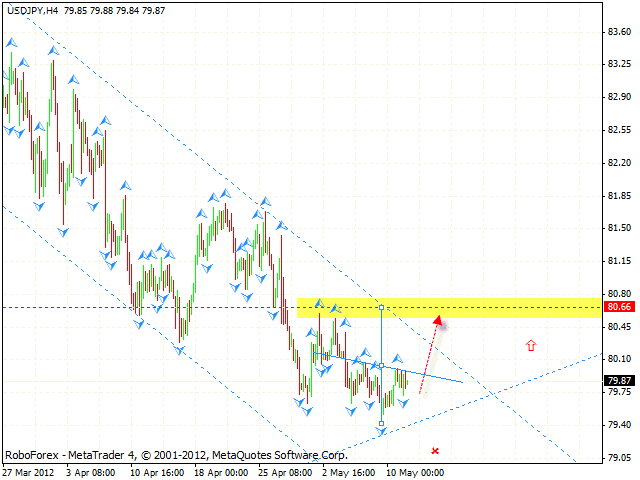This screenshot has height=480, width=640.
Task: Select the top handle of the blue vertical line
Action: [x=382, y=307]
